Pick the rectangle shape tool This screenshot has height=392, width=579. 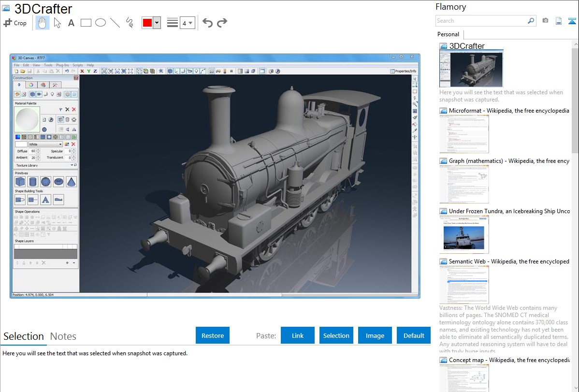click(86, 23)
